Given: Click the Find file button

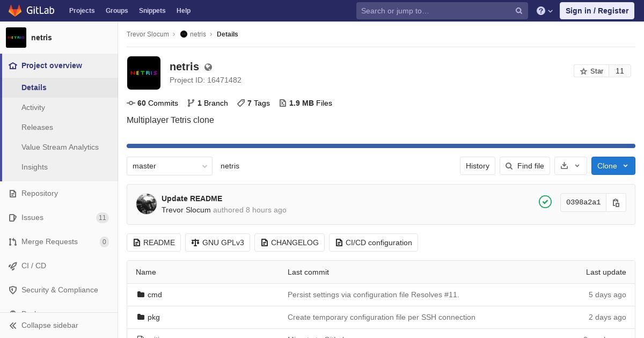Looking at the screenshot, I should [525, 166].
